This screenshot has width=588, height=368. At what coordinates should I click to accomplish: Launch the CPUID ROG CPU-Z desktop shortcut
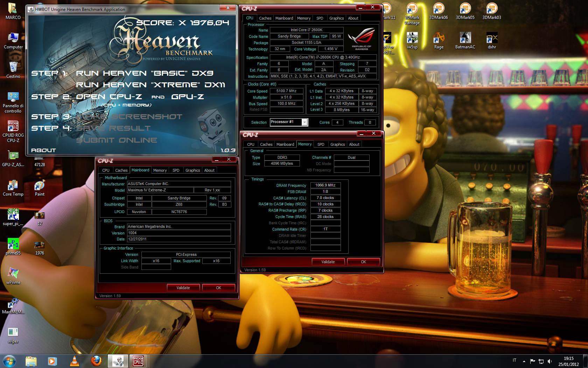tap(13, 131)
